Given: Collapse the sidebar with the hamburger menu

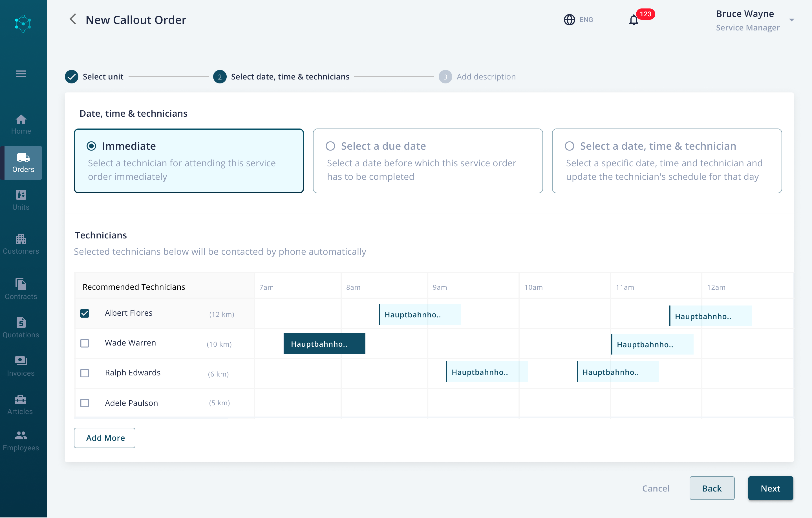Looking at the screenshot, I should pos(21,74).
